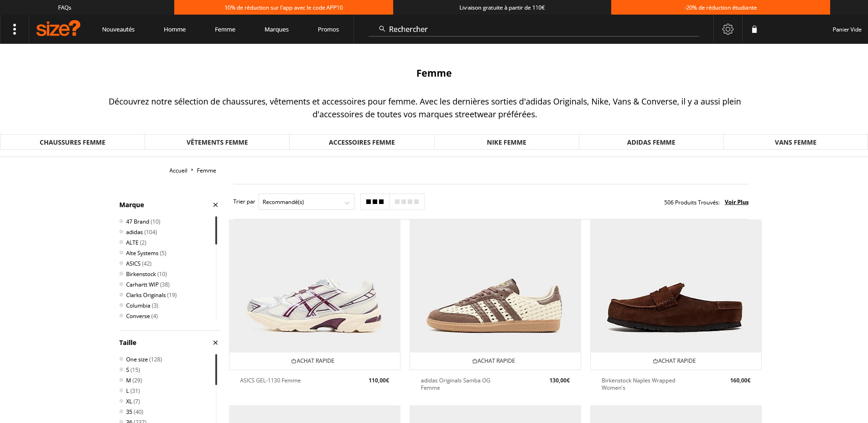This screenshot has width=868, height=423.
Task: Go to Vêtements Femme category
Action: (x=217, y=142)
